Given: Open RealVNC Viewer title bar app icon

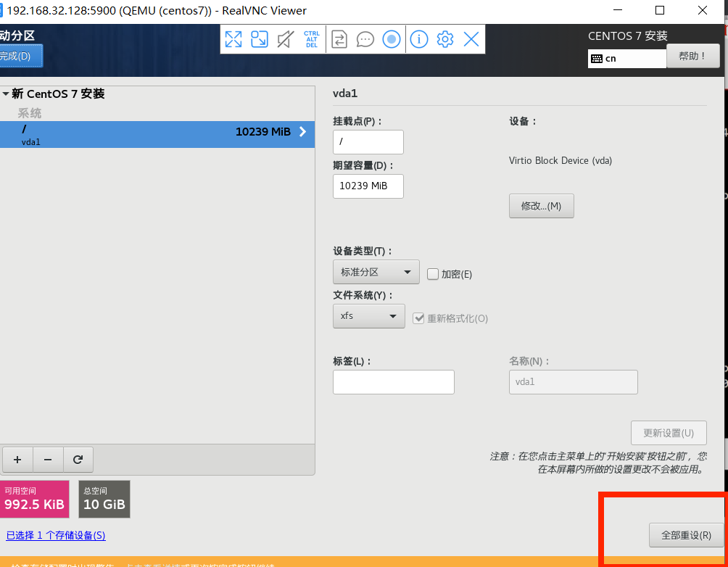Looking at the screenshot, I should pyautogui.click(x=1, y=10).
